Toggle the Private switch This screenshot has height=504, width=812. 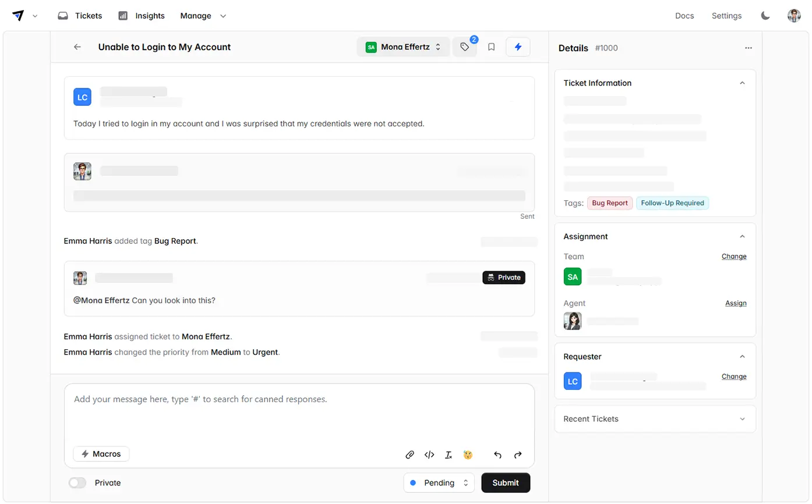coord(77,483)
